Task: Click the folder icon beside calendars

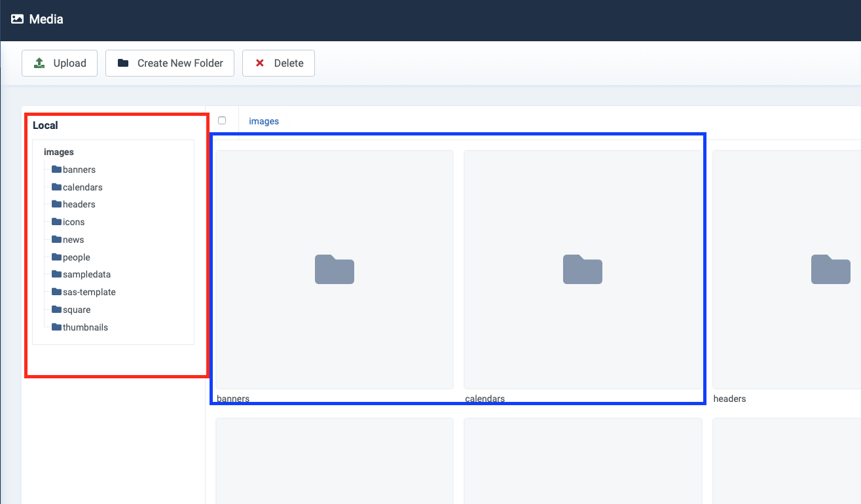Action: (56, 187)
